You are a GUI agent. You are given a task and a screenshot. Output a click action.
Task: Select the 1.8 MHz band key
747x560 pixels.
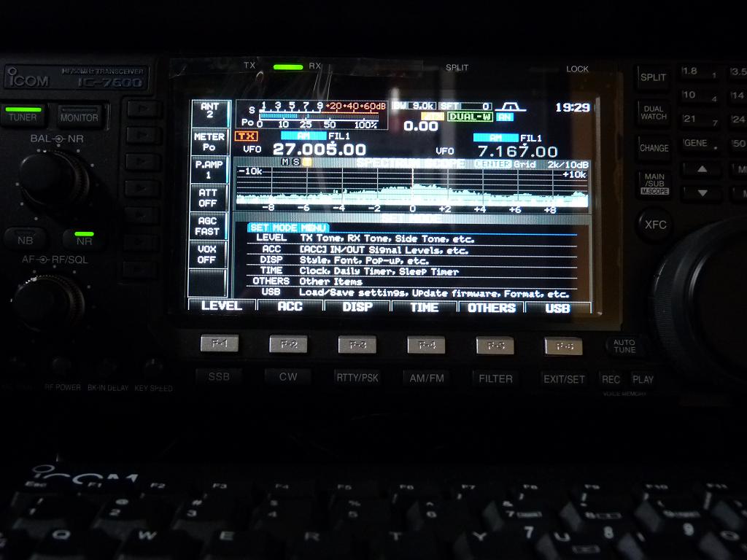(x=699, y=72)
